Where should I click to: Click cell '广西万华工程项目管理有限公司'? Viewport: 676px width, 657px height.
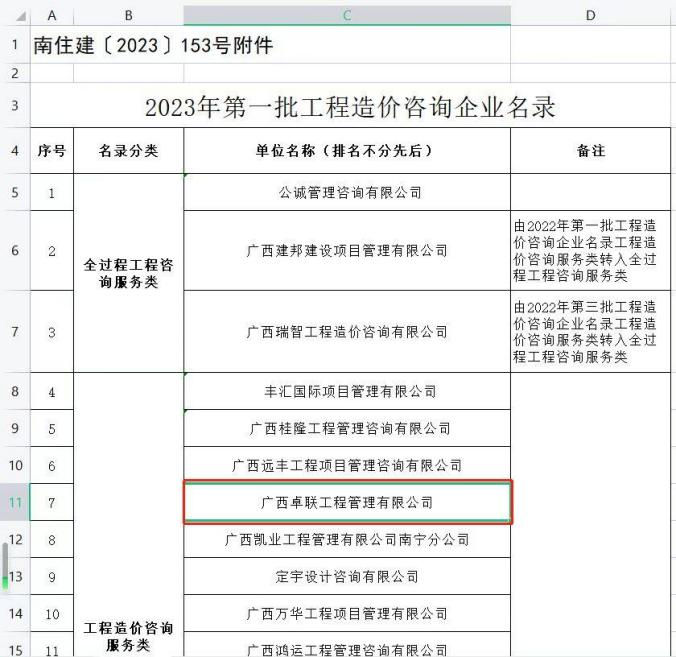tap(347, 613)
